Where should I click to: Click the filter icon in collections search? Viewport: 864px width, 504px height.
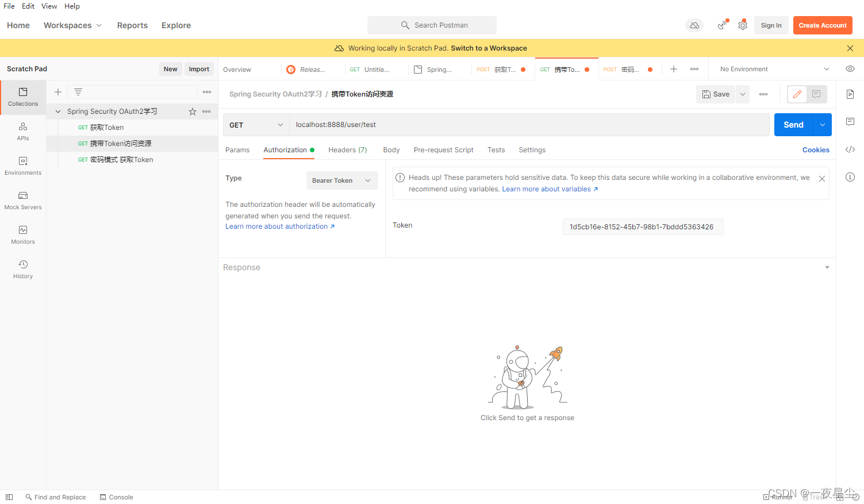78,92
